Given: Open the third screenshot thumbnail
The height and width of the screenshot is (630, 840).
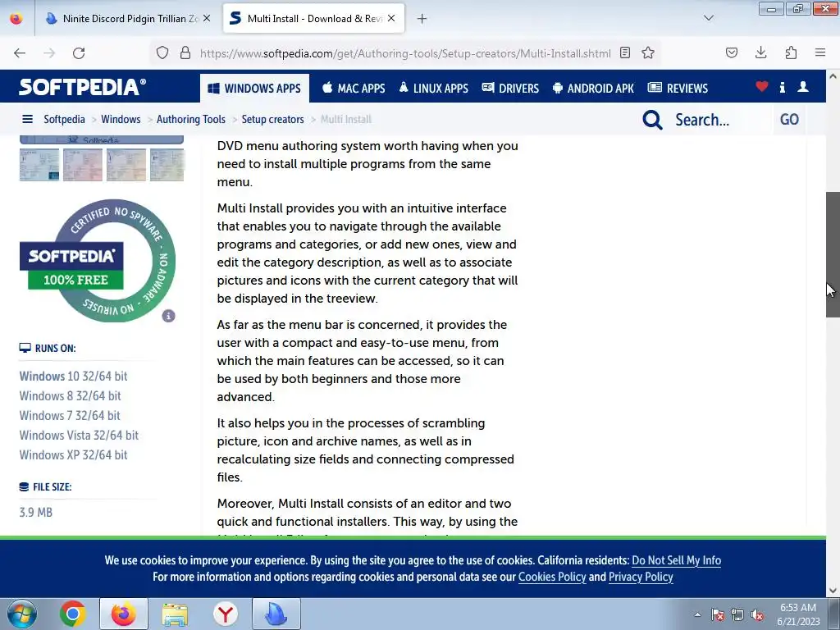Looking at the screenshot, I should pos(126,164).
